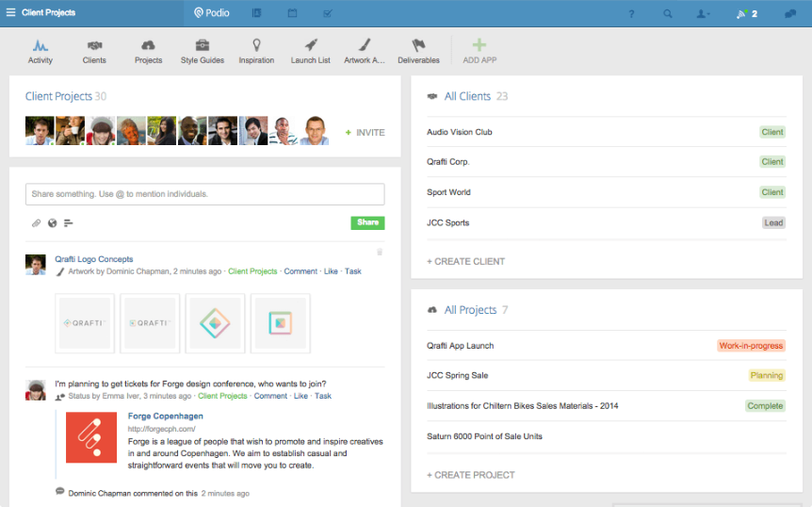The height and width of the screenshot is (507, 812).
Task: Open the Clients app
Action: [94, 52]
